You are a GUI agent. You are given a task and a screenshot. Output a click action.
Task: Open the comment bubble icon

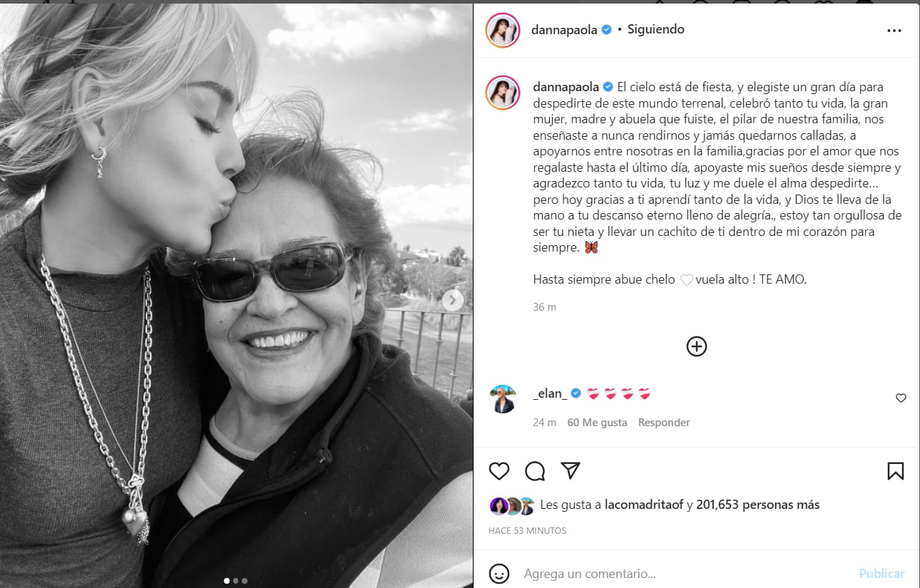click(x=534, y=471)
